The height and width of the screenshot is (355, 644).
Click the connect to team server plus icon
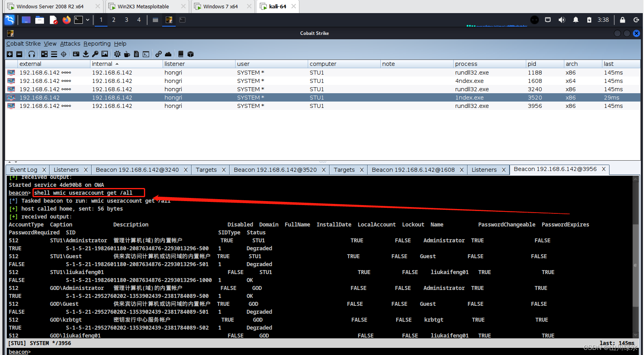point(10,54)
